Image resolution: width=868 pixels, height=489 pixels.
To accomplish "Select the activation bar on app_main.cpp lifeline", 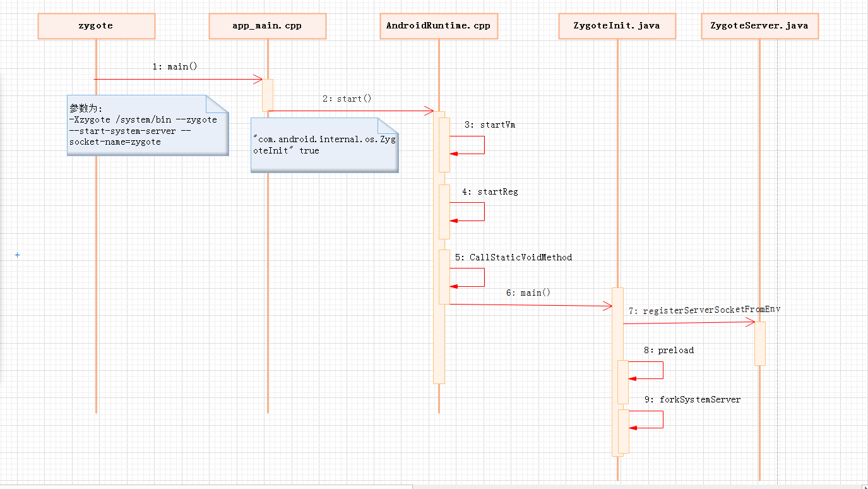I will [x=268, y=95].
